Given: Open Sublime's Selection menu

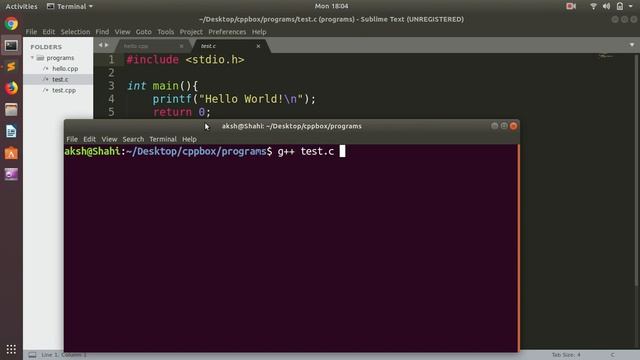Looking at the screenshot, I should tap(75, 32).
